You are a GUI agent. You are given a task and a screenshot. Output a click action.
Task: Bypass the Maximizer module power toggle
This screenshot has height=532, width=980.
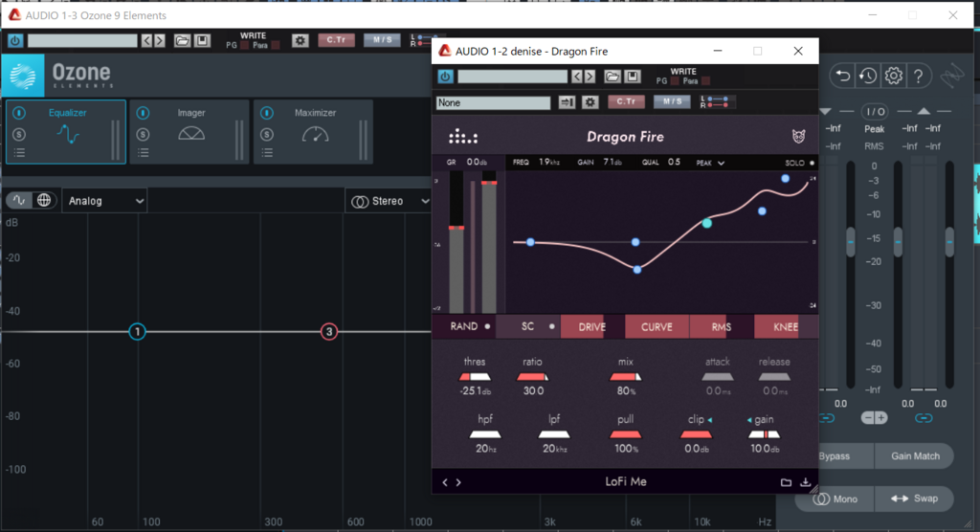coord(267,113)
